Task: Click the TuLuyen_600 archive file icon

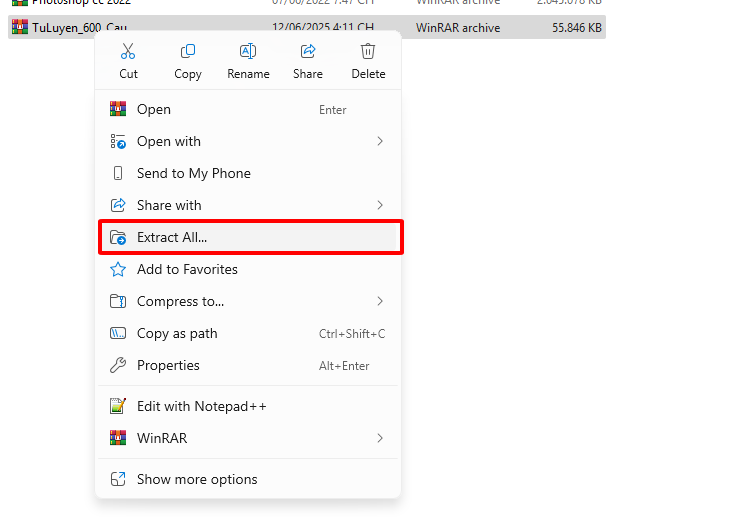Action: point(20,27)
